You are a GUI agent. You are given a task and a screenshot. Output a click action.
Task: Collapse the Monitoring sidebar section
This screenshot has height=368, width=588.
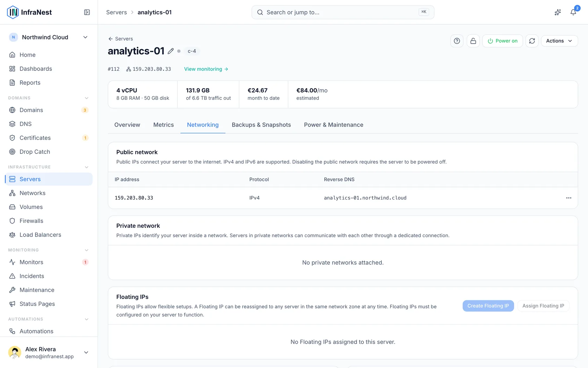pos(86,250)
